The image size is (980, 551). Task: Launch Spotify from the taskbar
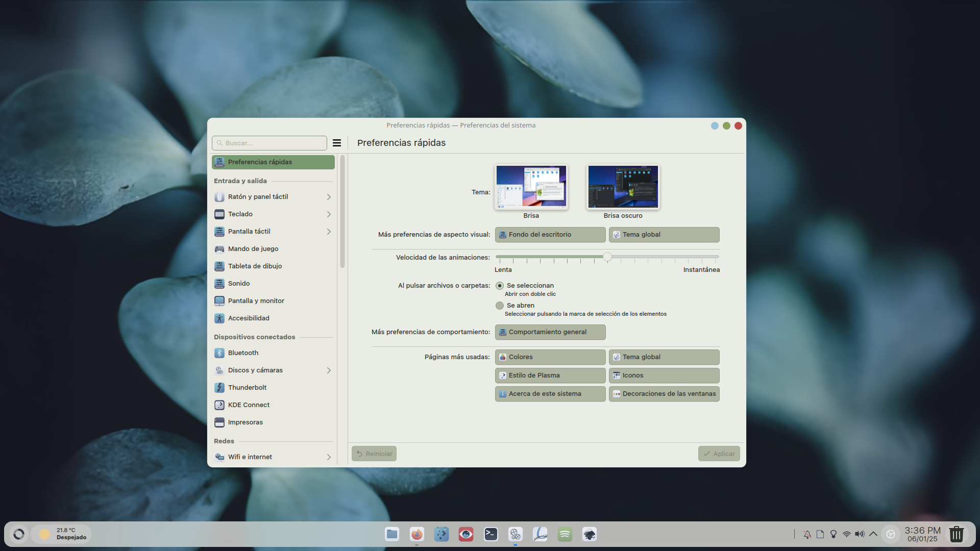[565, 534]
